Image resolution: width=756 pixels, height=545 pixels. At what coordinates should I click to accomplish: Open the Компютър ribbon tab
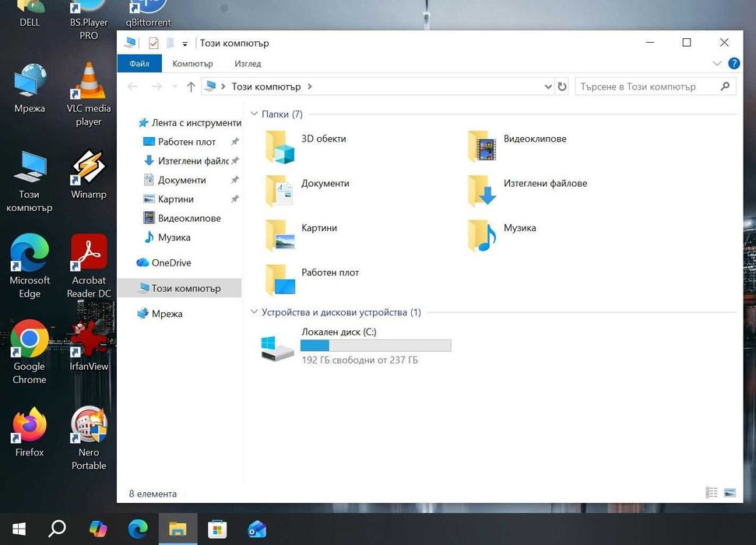click(192, 64)
